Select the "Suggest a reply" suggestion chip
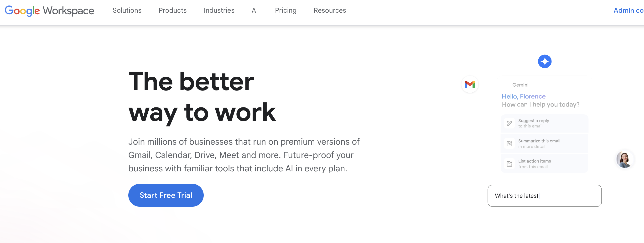This screenshot has height=243, width=644. [544, 123]
